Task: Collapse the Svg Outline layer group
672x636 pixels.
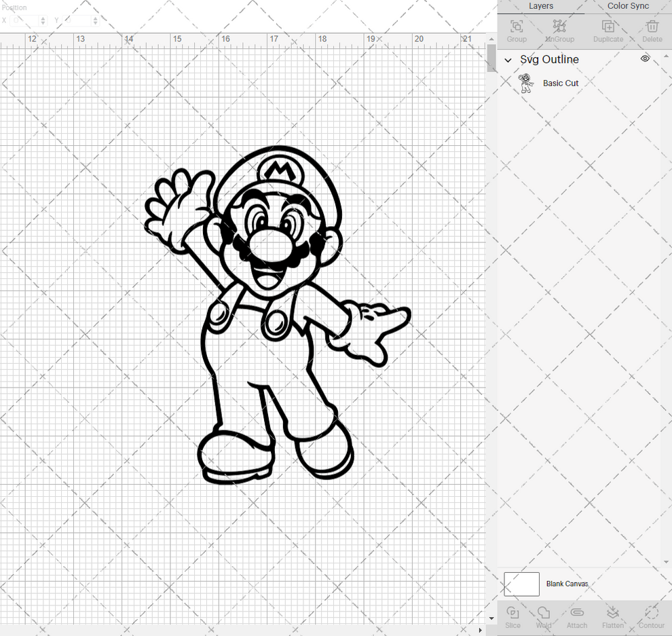Action: click(507, 60)
